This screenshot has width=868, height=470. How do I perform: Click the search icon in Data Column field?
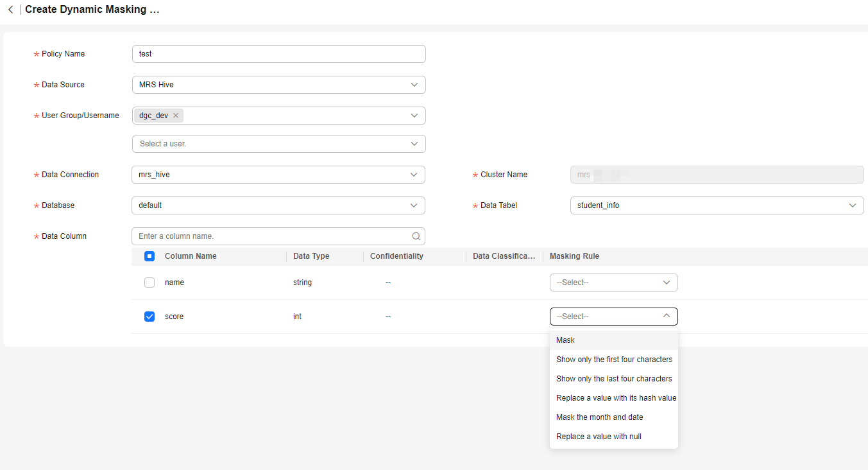[416, 236]
